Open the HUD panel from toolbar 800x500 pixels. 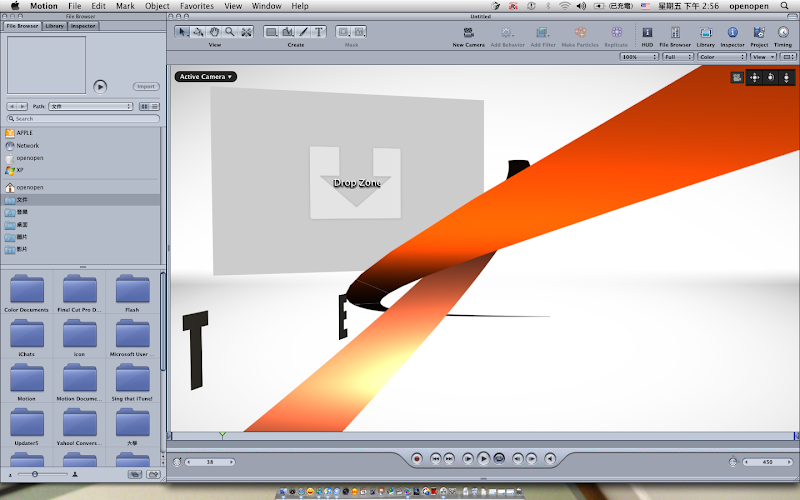coord(647,33)
